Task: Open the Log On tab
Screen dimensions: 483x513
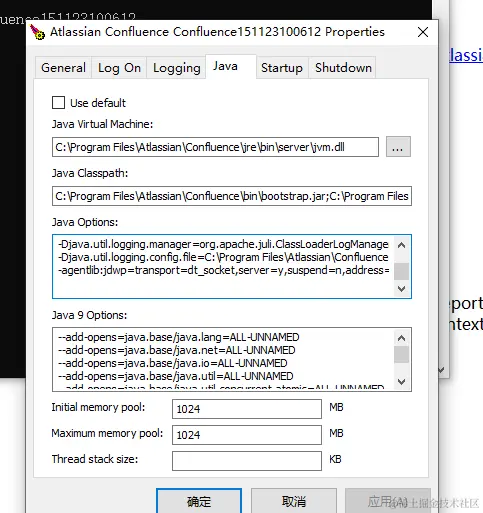Action: pos(119,68)
